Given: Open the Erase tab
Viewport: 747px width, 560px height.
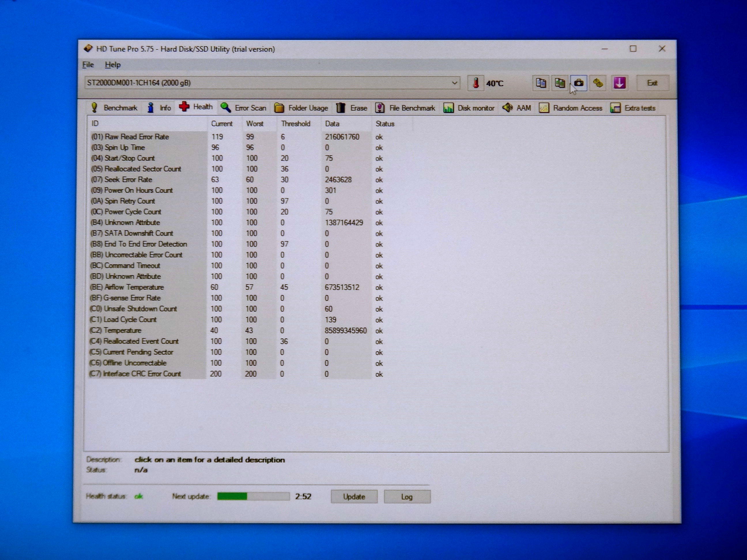Looking at the screenshot, I should coord(352,108).
